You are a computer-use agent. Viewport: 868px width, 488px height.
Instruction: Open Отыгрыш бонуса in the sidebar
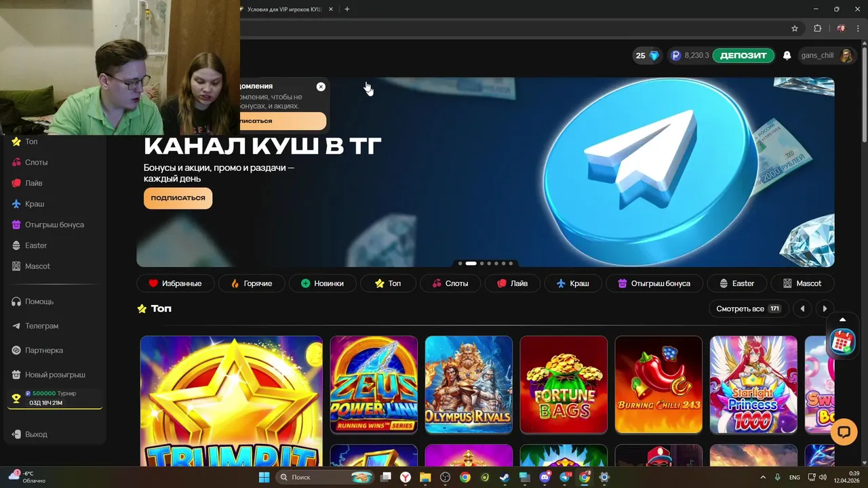click(x=54, y=224)
